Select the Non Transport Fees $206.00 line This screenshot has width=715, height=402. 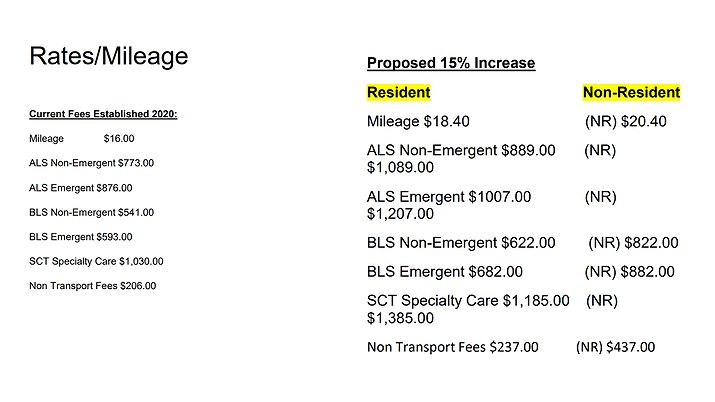pos(93,285)
